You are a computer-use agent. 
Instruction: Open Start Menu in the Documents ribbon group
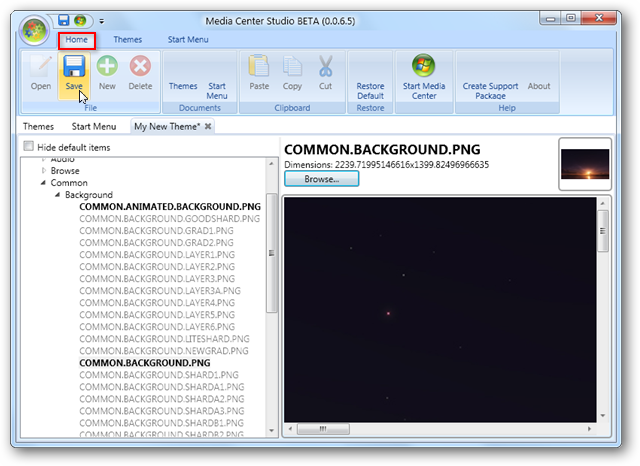pos(217,91)
